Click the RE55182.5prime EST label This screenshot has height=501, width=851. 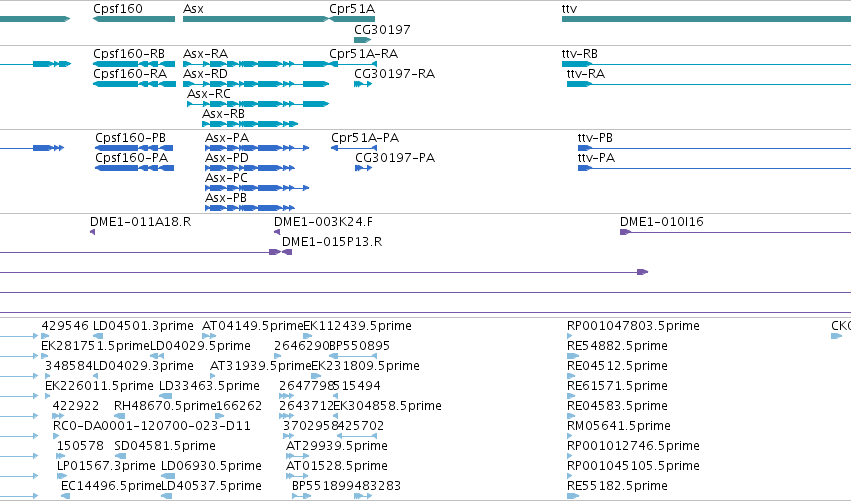[617, 486]
